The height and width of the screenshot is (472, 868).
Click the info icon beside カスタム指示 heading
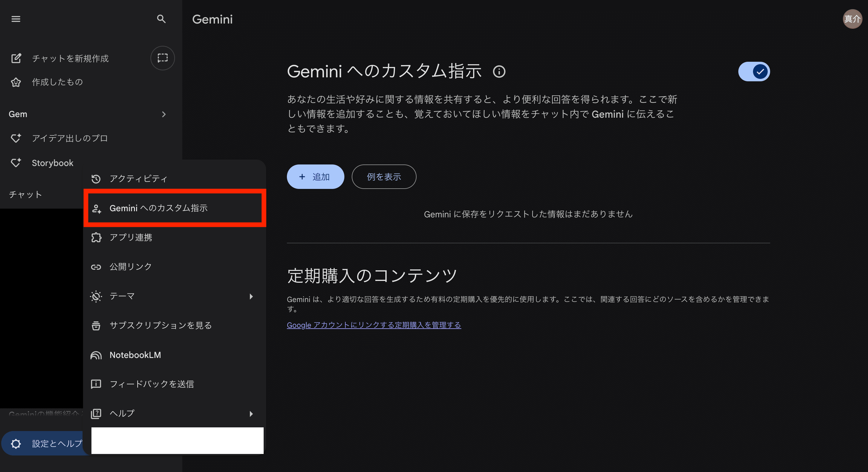click(499, 72)
